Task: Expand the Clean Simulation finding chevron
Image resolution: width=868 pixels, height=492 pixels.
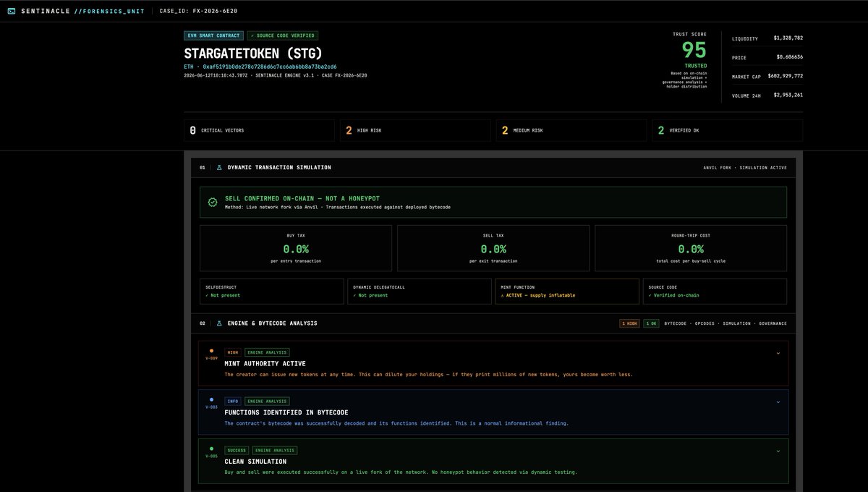Action: coord(778,451)
